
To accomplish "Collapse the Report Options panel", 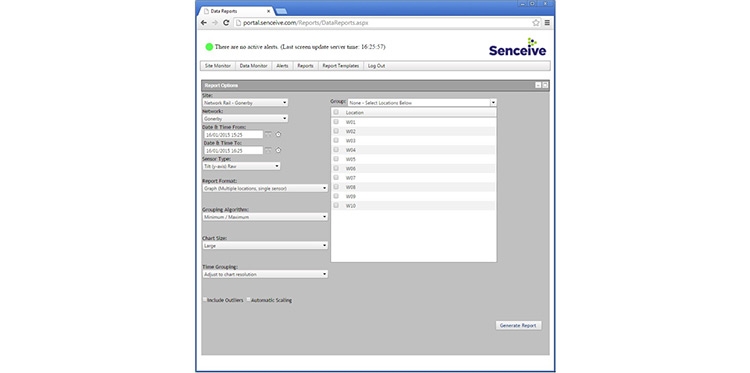I will coord(538,85).
